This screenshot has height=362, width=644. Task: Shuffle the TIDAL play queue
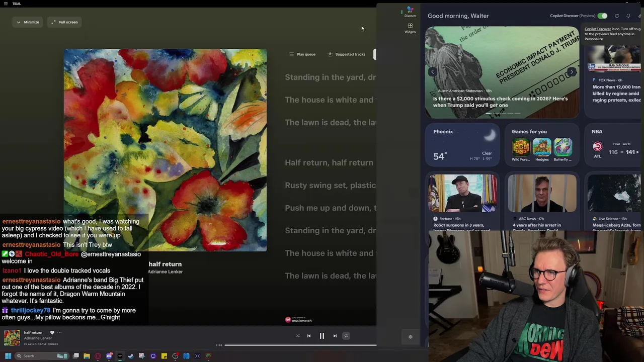click(x=298, y=336)
